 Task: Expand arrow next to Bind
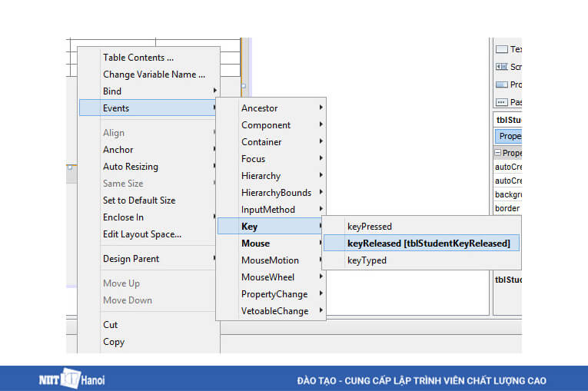coord(215,91)
